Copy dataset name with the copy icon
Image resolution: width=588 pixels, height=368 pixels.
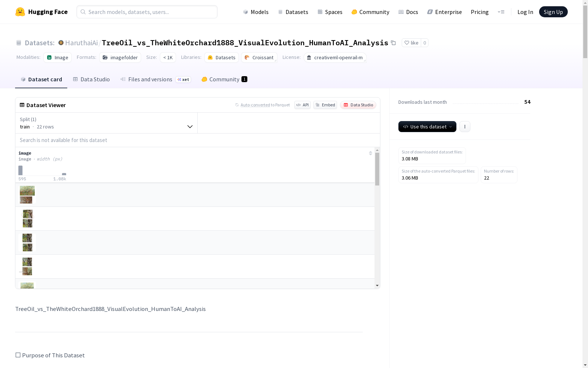tap(393, 43)
